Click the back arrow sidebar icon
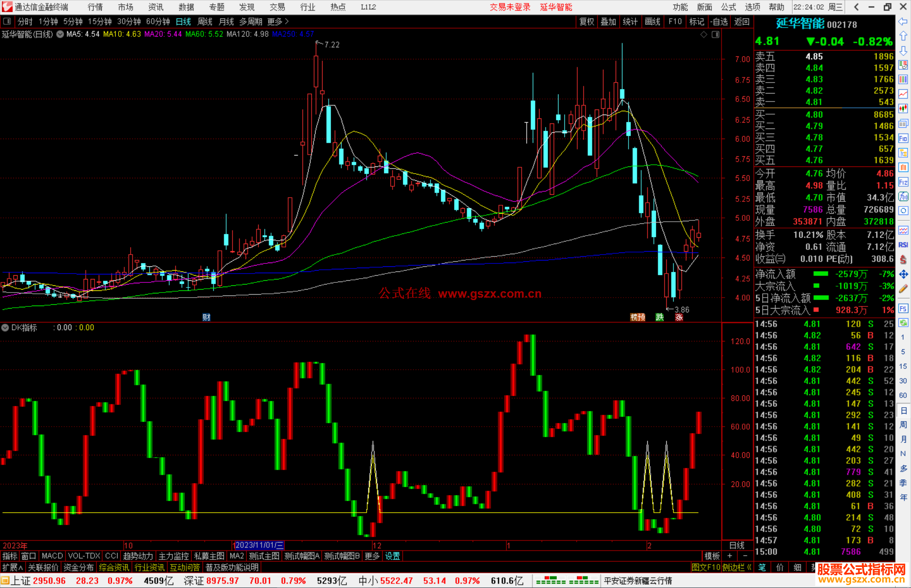 [x=903, y=21]
